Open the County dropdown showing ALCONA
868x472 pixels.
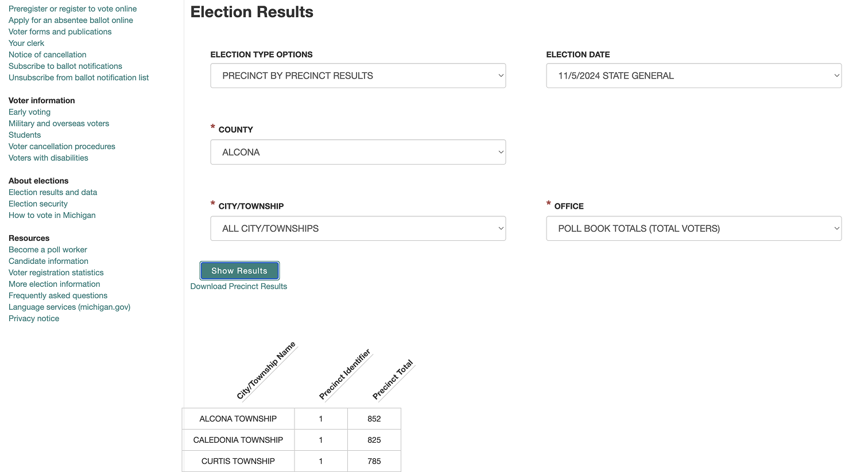click(358, 152)
